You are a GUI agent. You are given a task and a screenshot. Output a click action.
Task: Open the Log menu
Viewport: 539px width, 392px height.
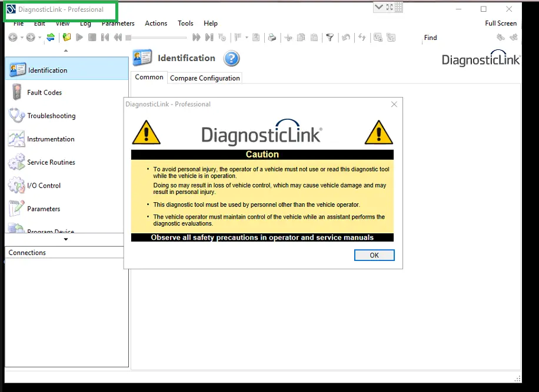[x=85, y=24]
